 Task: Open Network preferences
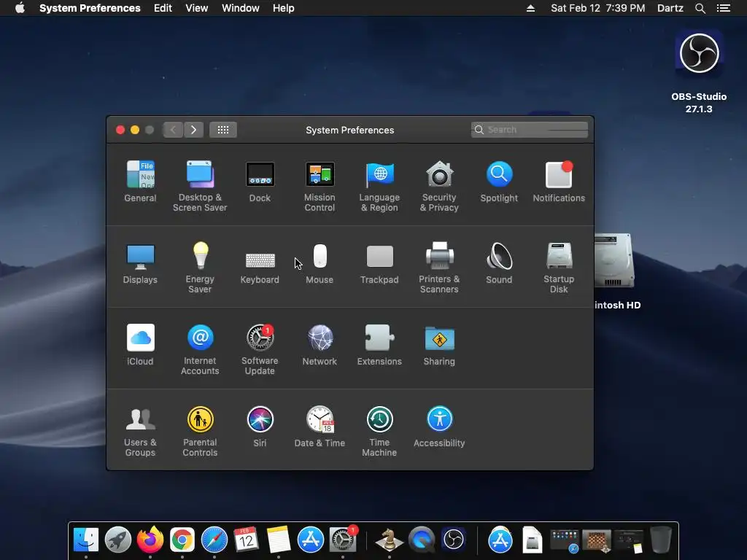tap(320, 345)
